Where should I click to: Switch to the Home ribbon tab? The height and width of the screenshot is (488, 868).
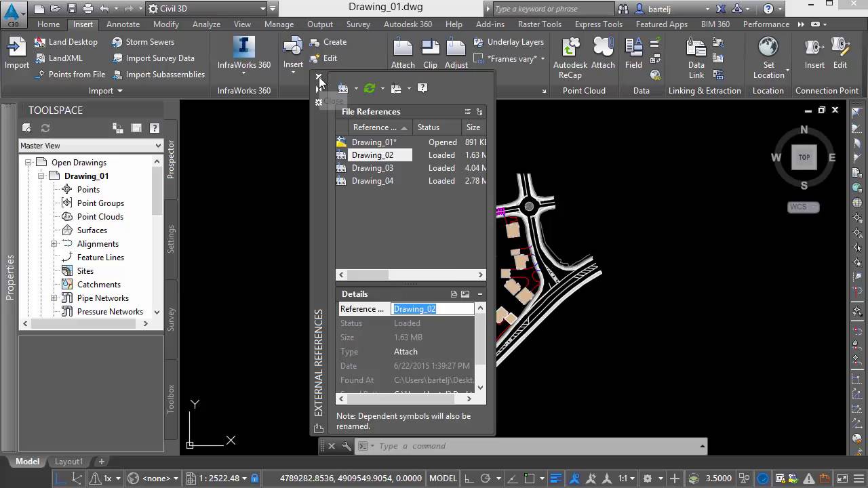tap(48, 24)
